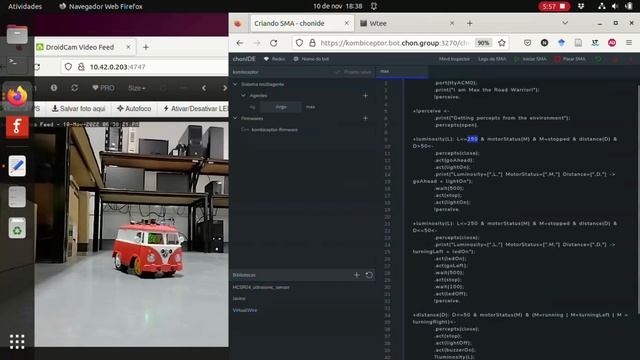The width and height of the screenshot is (640, 360).
Task: Click the chonIDE logo
Action: click(x=244, y=59)
